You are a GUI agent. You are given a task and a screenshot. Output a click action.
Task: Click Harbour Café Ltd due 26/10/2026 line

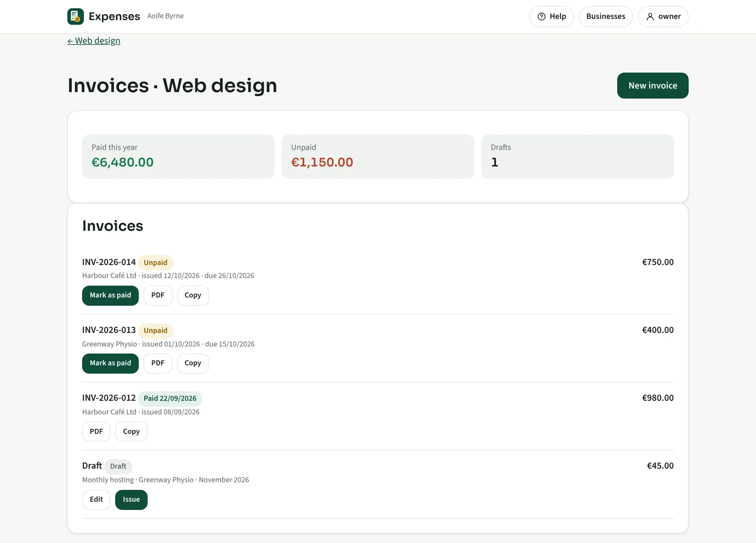click(x=168, y=276)
